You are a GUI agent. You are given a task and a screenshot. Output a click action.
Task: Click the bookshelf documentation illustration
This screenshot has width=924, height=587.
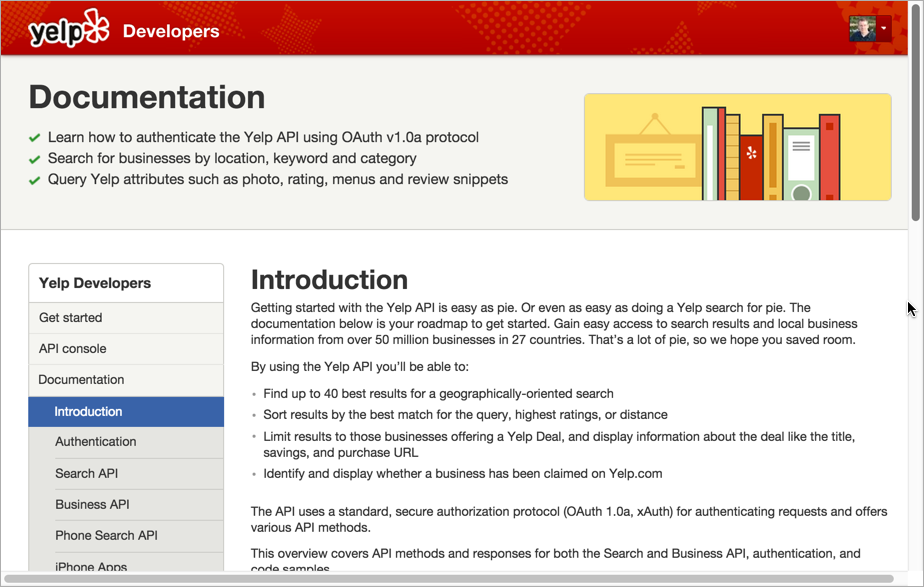pyautogui.click(x=737, y=147)
